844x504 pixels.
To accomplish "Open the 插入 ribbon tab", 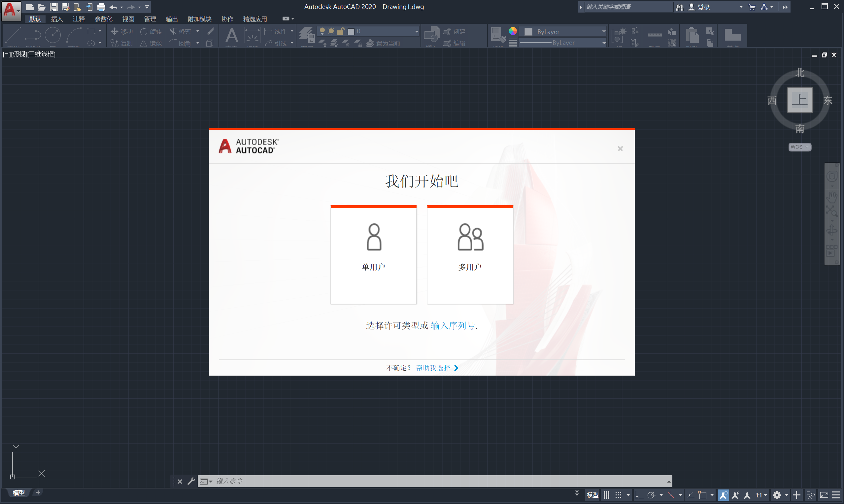I will click(x=57, y=19).
